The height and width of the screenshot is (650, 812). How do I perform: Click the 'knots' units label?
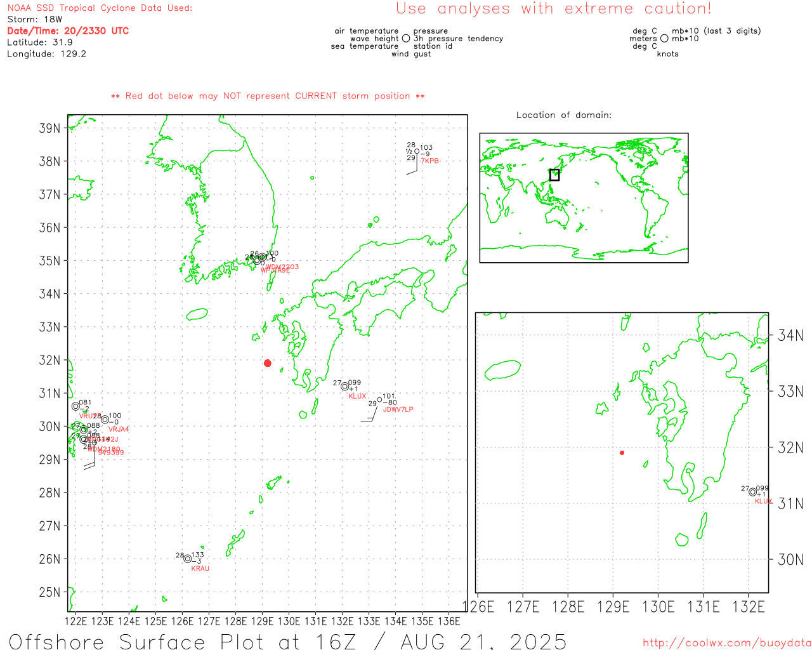point(668,54)
